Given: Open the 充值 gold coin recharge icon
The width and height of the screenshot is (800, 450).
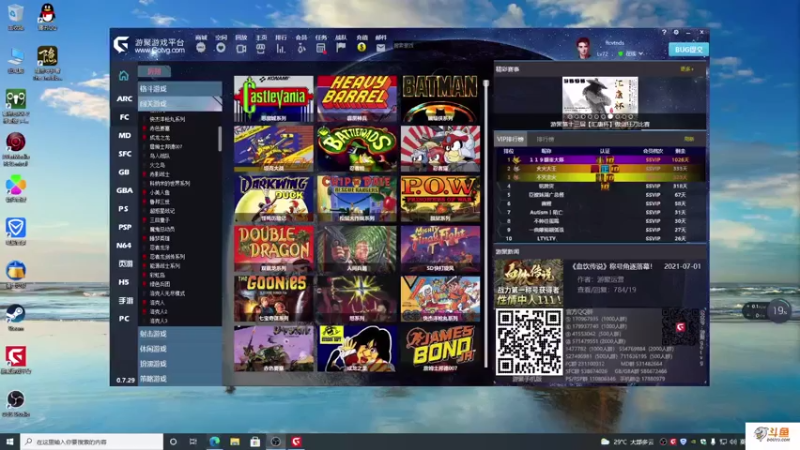Looking at the screenshot, I should pyautogui.click(x=361, y=47).
